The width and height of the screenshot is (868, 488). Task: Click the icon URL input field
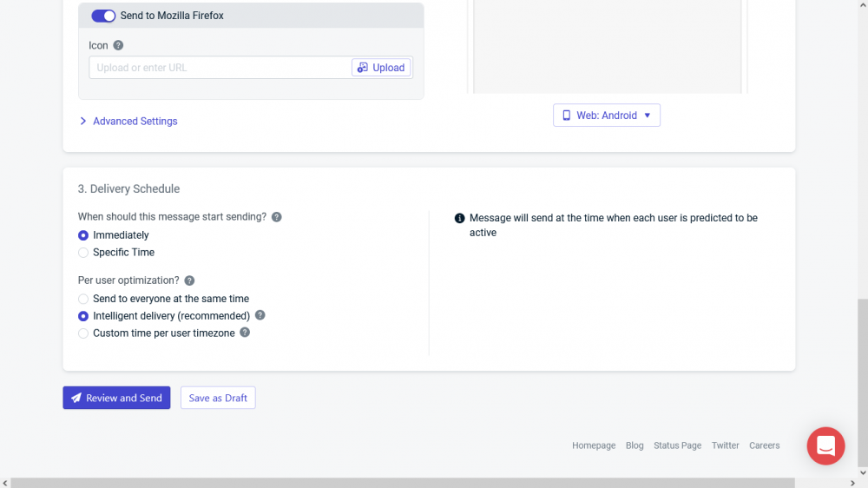coord(220,68)
